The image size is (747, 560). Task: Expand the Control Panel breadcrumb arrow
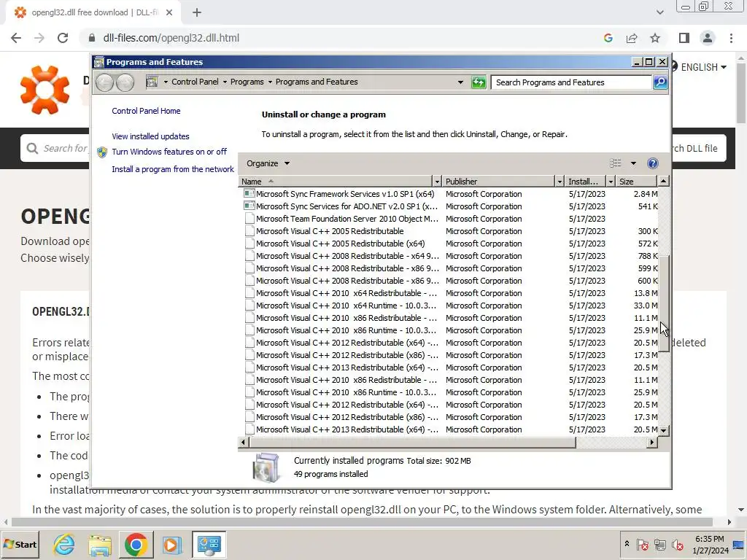225,82
